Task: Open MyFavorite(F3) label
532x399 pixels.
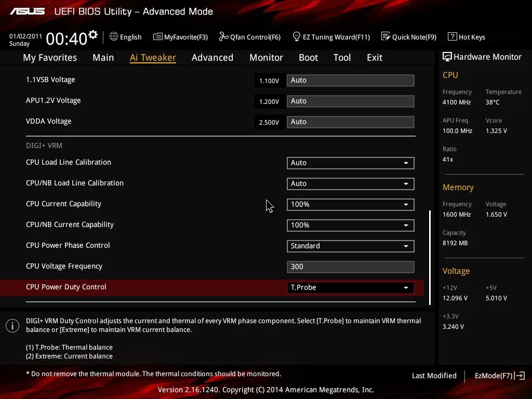Action: pos(186,37)
